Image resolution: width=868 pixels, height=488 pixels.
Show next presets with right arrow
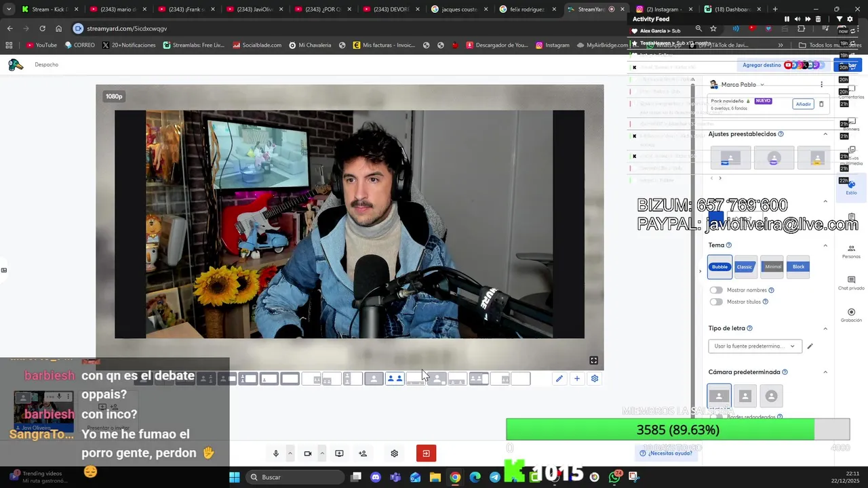click(719, 178)
